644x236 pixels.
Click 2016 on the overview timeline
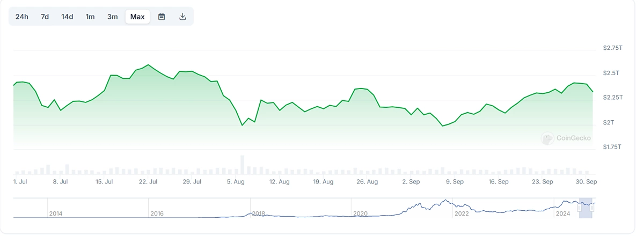coord(157,213)
